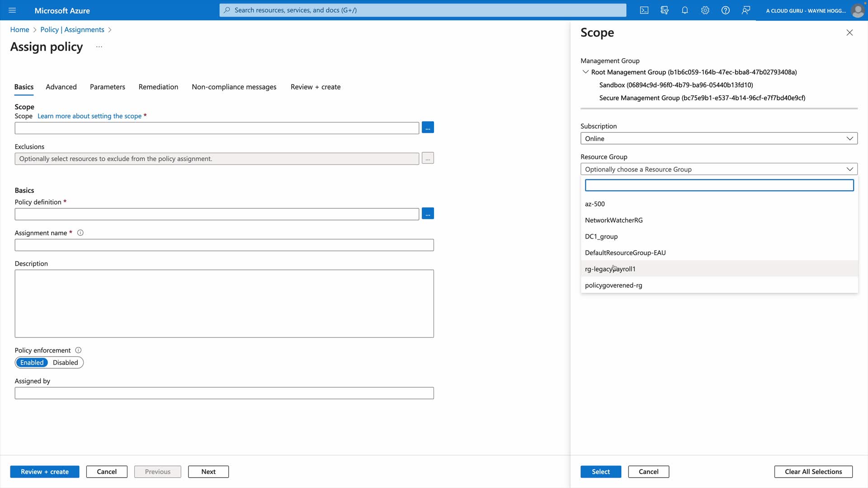Open the notifications bell

(x=685, y=10)
